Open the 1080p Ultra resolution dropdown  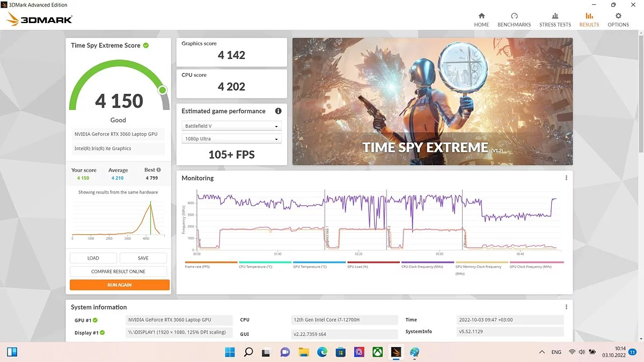pyautogui.click(x=232, y=139)
